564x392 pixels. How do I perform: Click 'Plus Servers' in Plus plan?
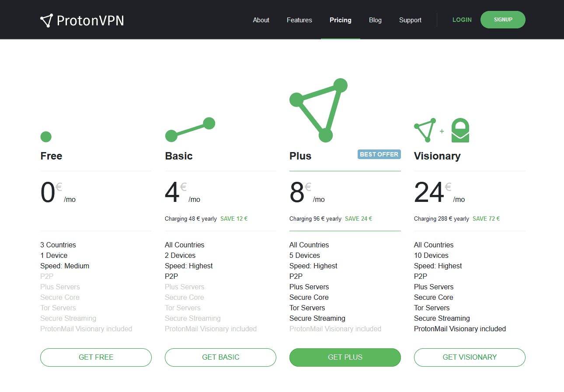[x=309, y=287]
